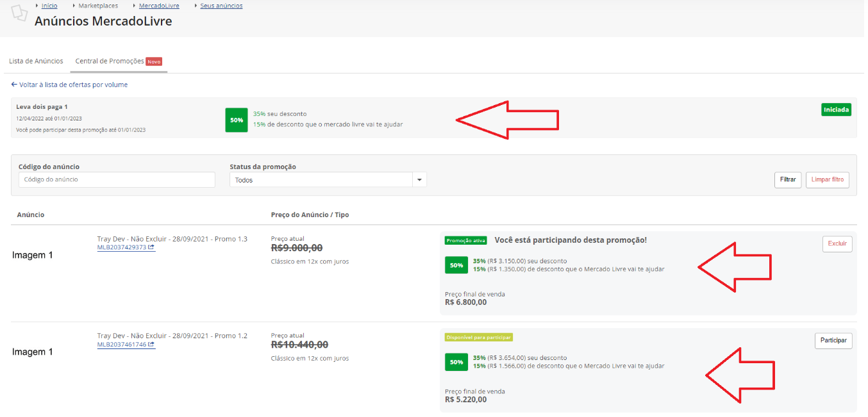This screenshot has height=417, width=868.
Task: Select title Tray Dev Promo 1.3
Action: tap(172, 239)
